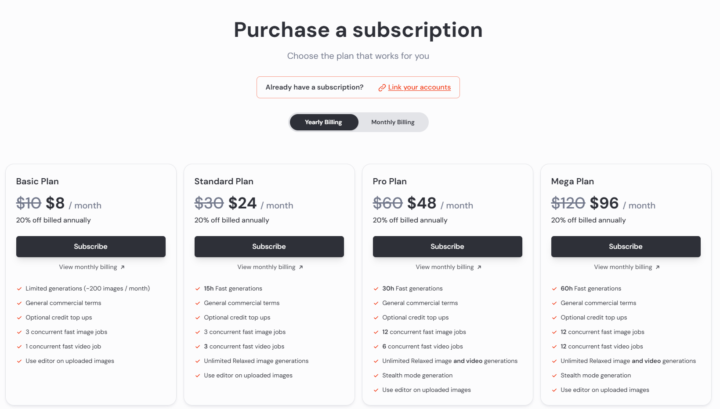Viewport: 720px width, 409px height.
Task: Select the Yearly Billing option
Action: 324,122
